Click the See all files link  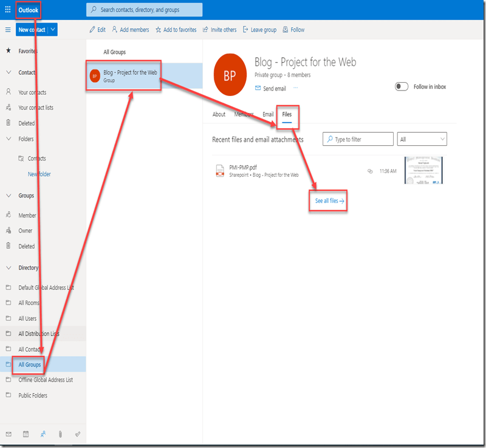click(x=329, y=201)
